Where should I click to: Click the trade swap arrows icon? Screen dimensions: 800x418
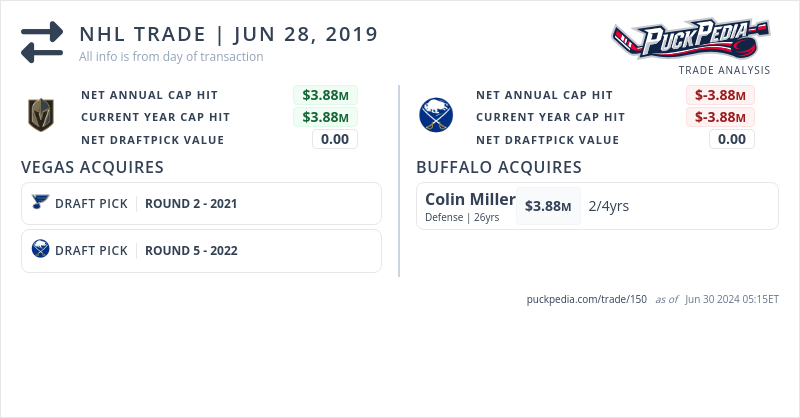(x=42, y=42)
